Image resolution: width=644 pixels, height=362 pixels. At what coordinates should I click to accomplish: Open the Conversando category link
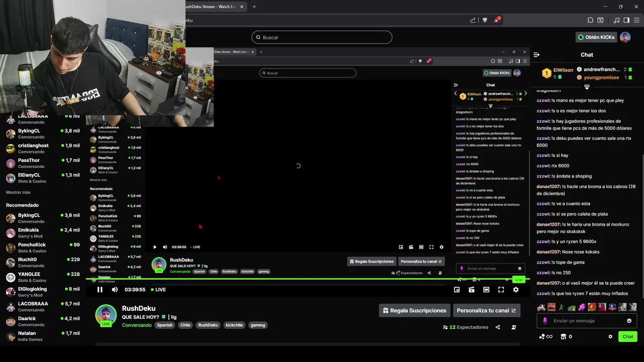tap(137, 325)
